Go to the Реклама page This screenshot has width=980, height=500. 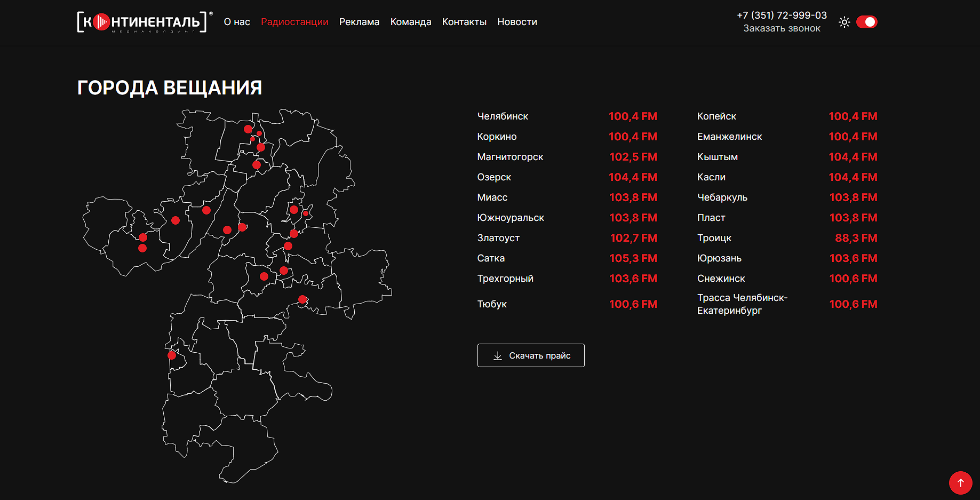pos(359,22)
